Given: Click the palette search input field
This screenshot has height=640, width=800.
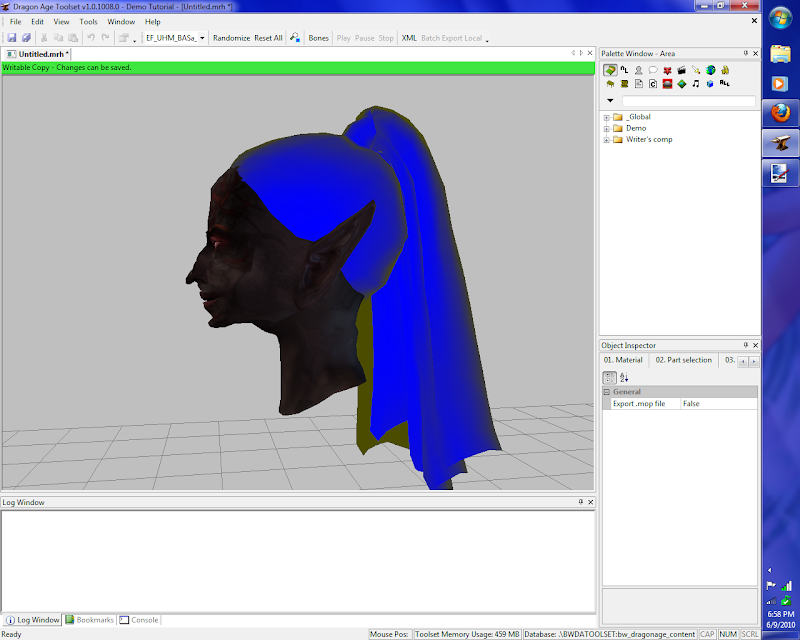Looking at the screenshot, I should tap(688, 101).
